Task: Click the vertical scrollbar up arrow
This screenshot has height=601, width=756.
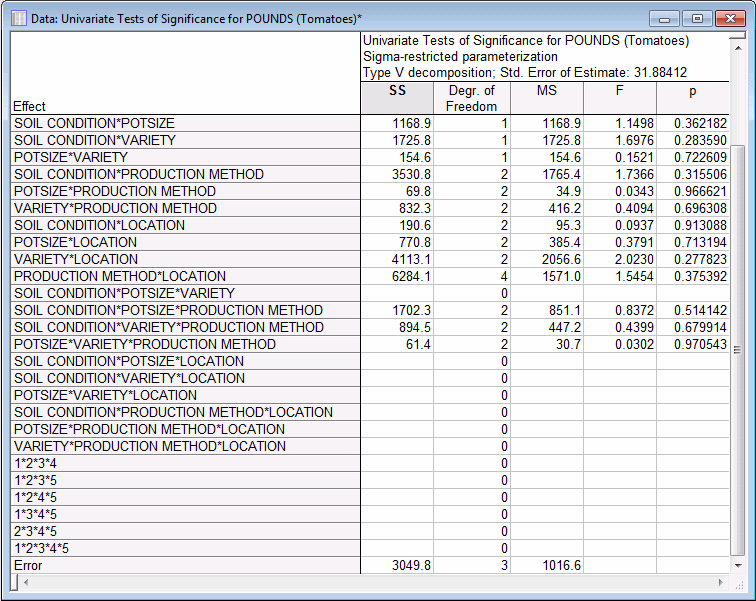Action: coord(739,40)
